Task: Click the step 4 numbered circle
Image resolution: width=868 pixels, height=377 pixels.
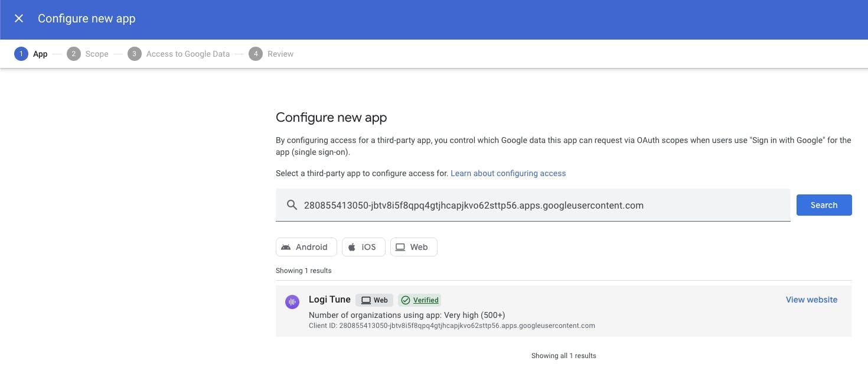Action: [x=256, y=54]
